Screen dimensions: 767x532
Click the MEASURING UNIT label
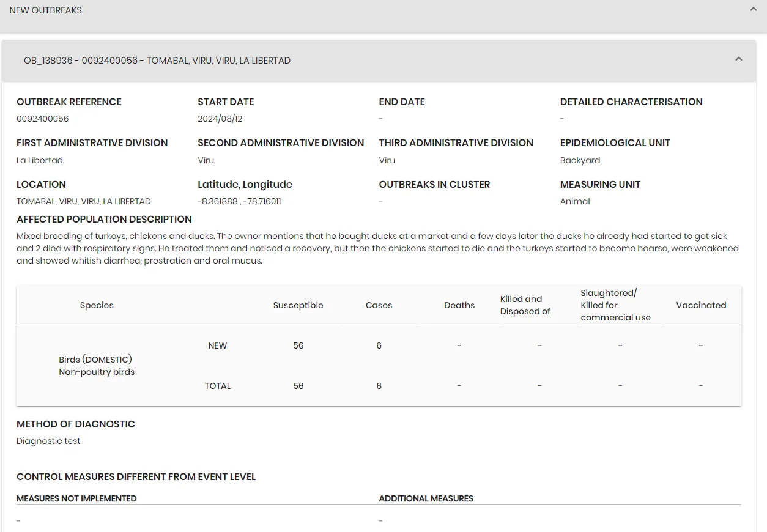pyautogui.click(x=601, y=185)
